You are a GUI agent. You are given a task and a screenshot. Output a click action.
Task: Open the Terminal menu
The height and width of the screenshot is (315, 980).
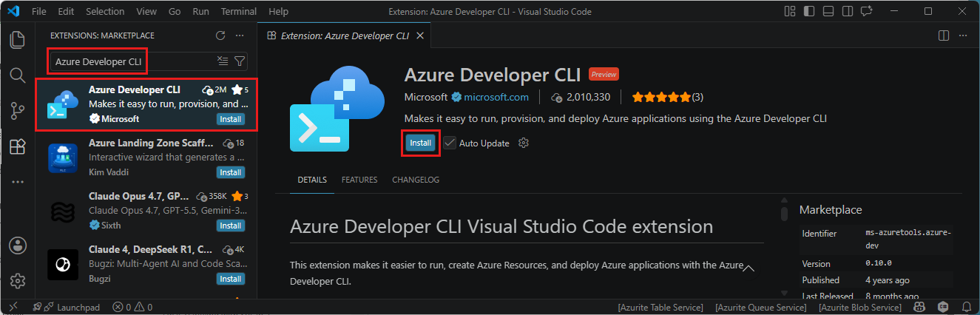coord(239,12)
